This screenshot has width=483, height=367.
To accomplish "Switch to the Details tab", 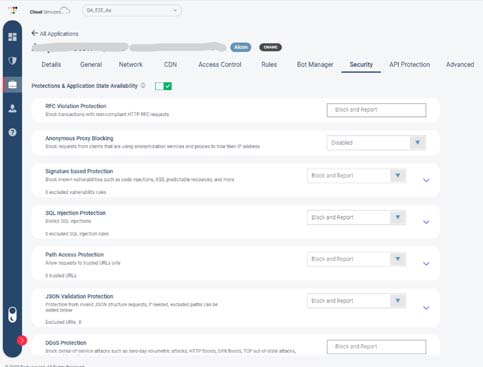I will (x=51, y=64).
